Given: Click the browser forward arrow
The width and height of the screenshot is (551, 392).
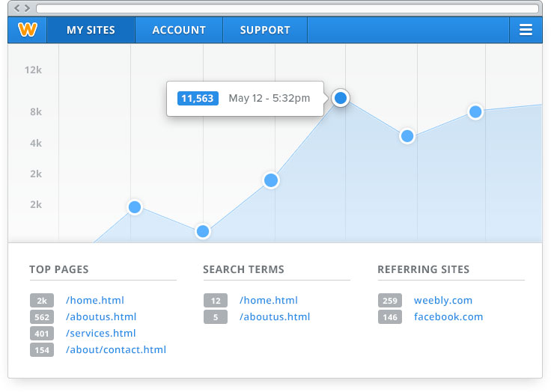Looking at the screenshot, I should pos(28,8).
